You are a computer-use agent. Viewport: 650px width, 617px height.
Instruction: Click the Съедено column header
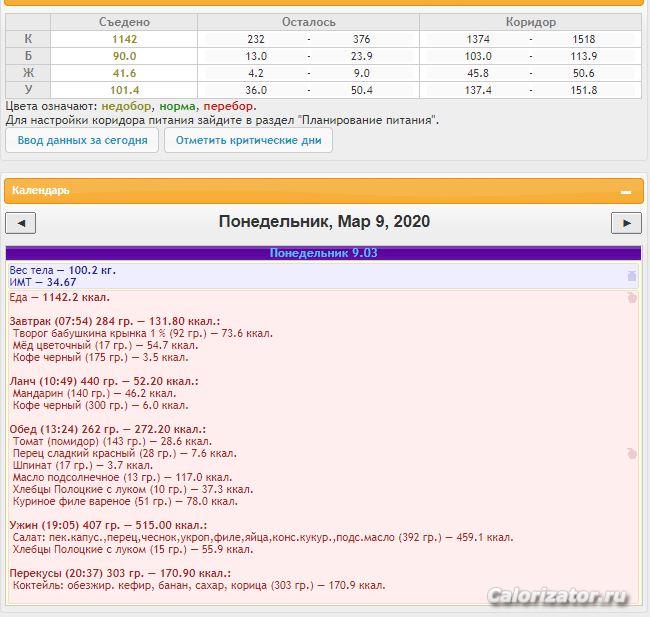124,21
